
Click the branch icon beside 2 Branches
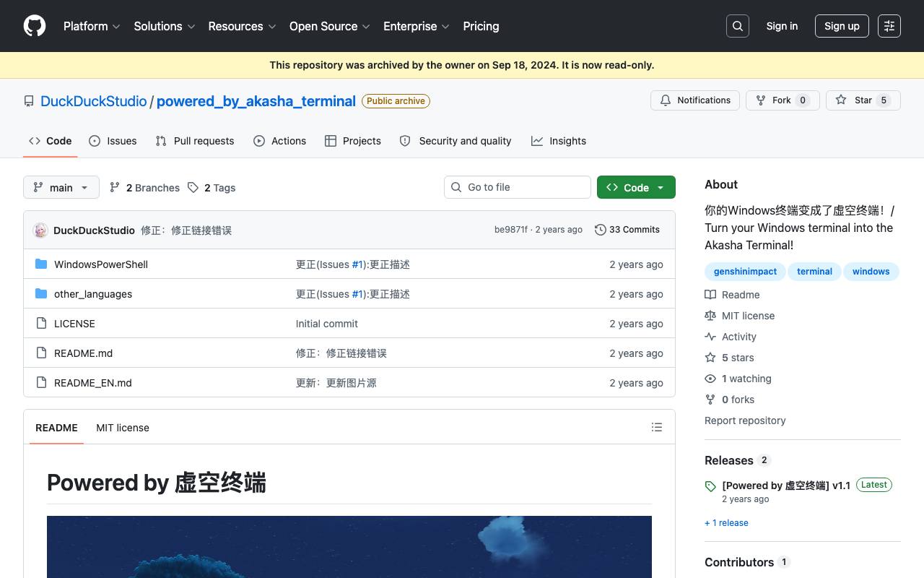(115, 188)
